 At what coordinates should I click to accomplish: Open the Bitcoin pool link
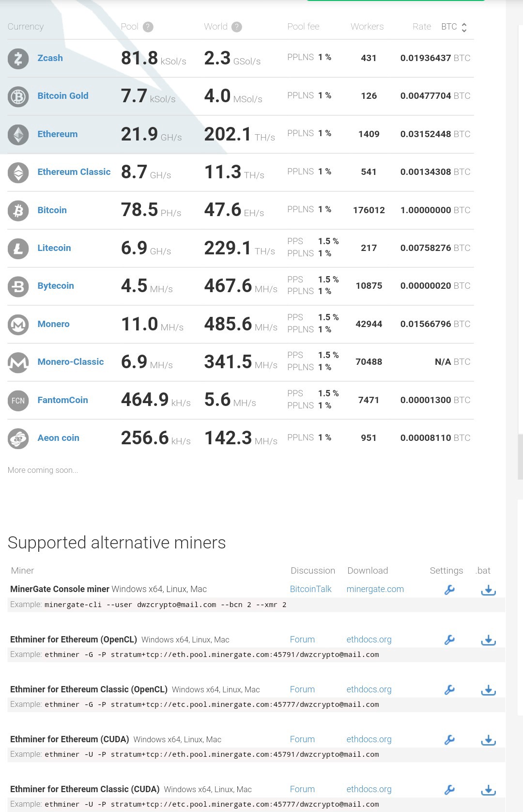[x=52, y=210]
